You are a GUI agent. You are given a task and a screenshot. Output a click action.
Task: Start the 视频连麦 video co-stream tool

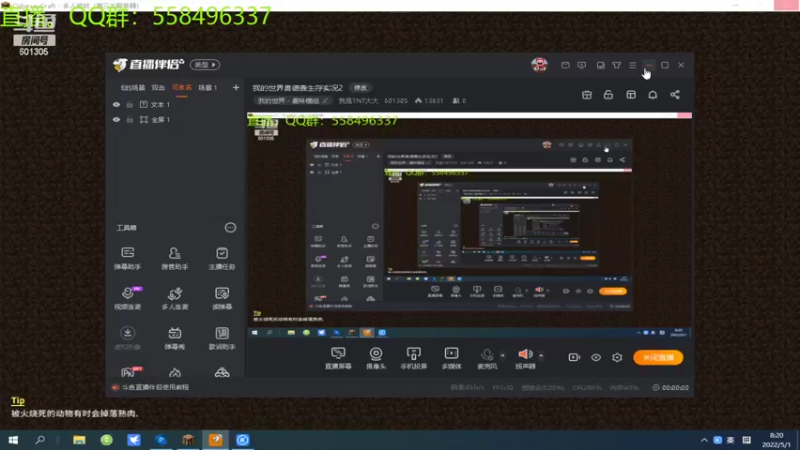click(128, 298)
